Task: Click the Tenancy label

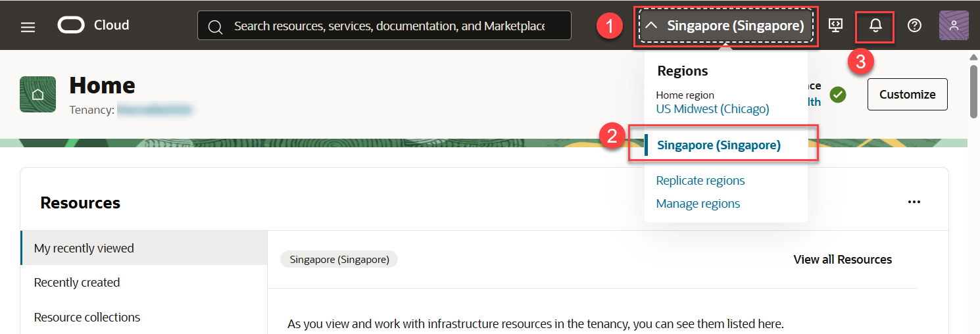Action: tap(91, 110)
